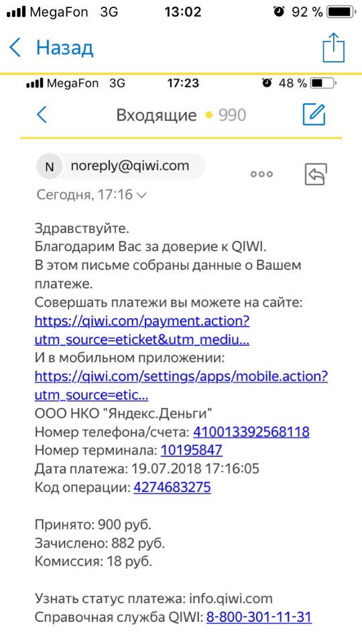
Task: Call QIWI helpline 8-800-301-11-31
Action: [x=259, y=617]
